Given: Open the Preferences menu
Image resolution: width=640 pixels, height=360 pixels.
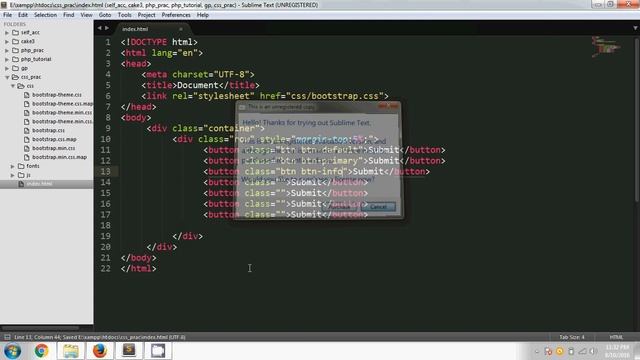Looking at the screenshot, I should [176, 15].
